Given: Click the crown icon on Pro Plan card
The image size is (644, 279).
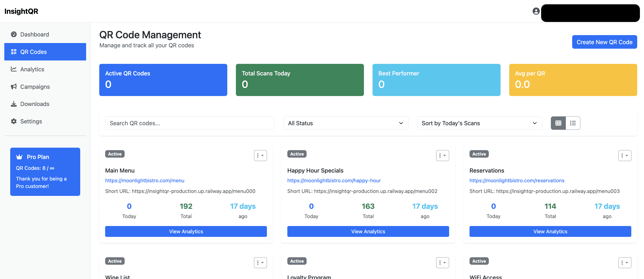Looking at the screenshot, I should pyautogui.click(x=19, y=157).
